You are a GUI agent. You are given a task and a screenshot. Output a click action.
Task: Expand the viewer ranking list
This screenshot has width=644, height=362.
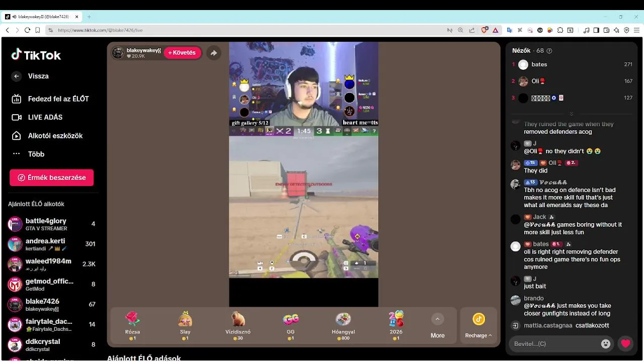tap(571, 114)
